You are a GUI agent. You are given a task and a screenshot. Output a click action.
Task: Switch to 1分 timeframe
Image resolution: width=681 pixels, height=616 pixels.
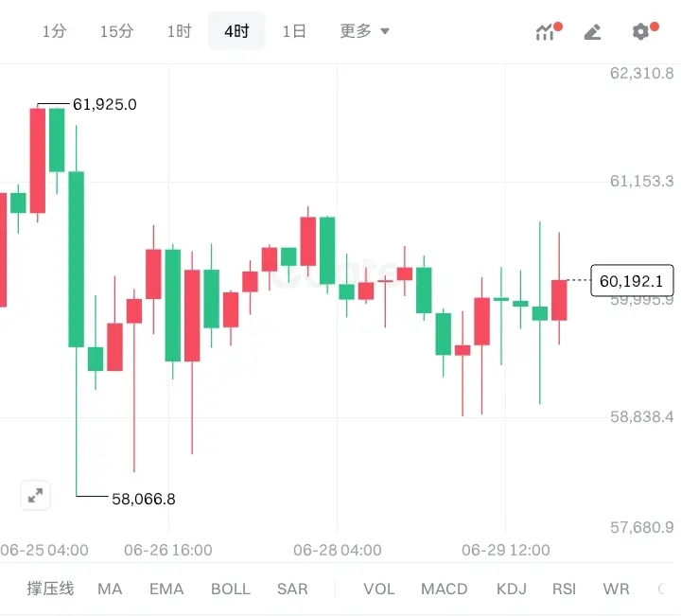[x=54, y=31]
